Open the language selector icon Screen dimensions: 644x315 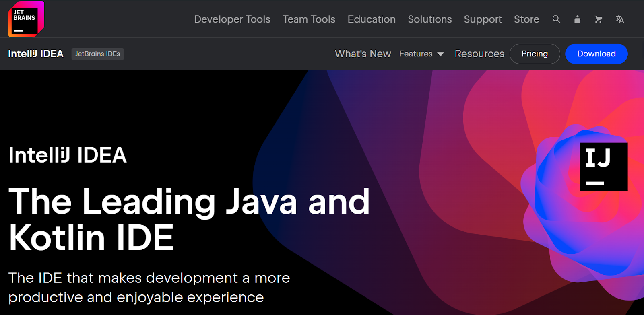point(620,19)
